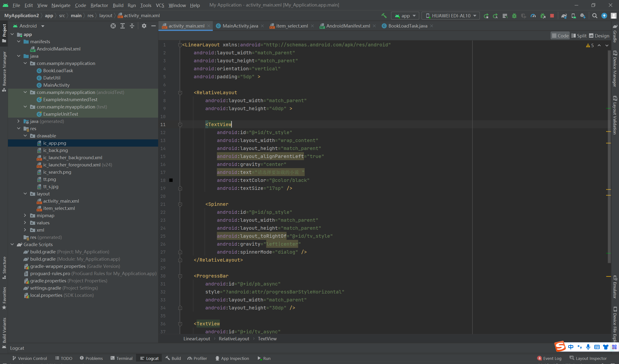Open the HUAWEI EDI-AL10 device dropdown
The image size is (619, 364).
click(451, 16)
